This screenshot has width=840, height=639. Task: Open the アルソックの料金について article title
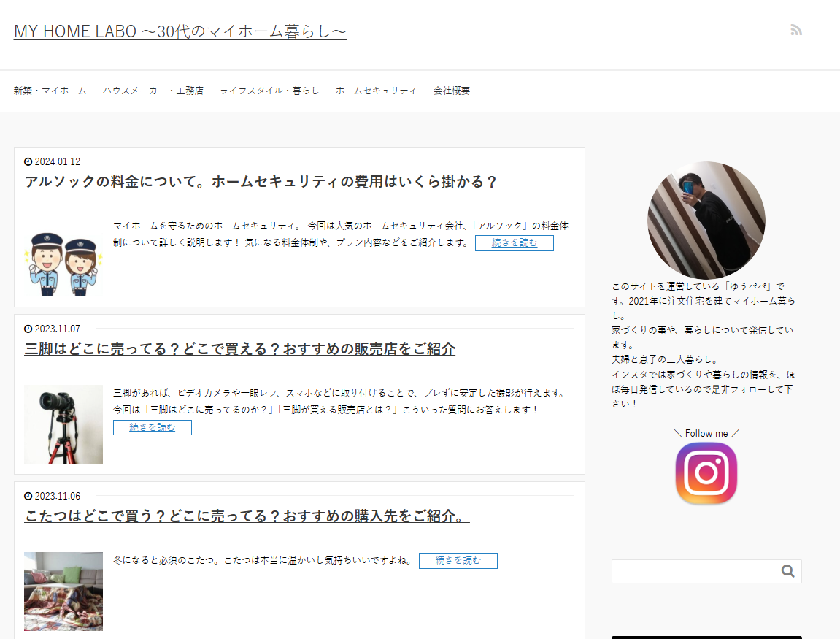(x=261, y=182)
